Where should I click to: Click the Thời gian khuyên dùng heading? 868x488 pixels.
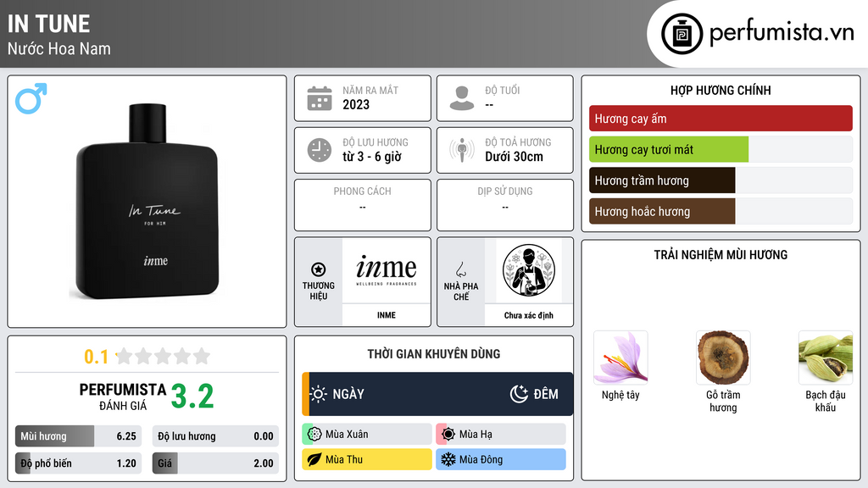434,354
